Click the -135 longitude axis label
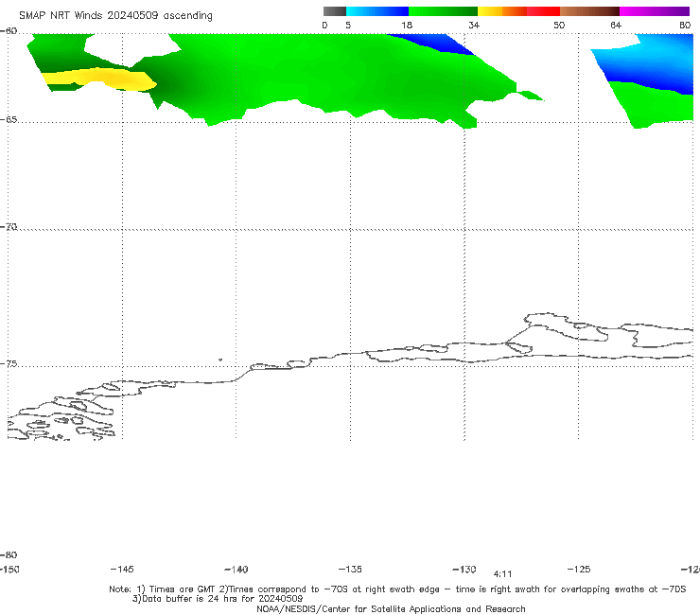 pos(350,569)
